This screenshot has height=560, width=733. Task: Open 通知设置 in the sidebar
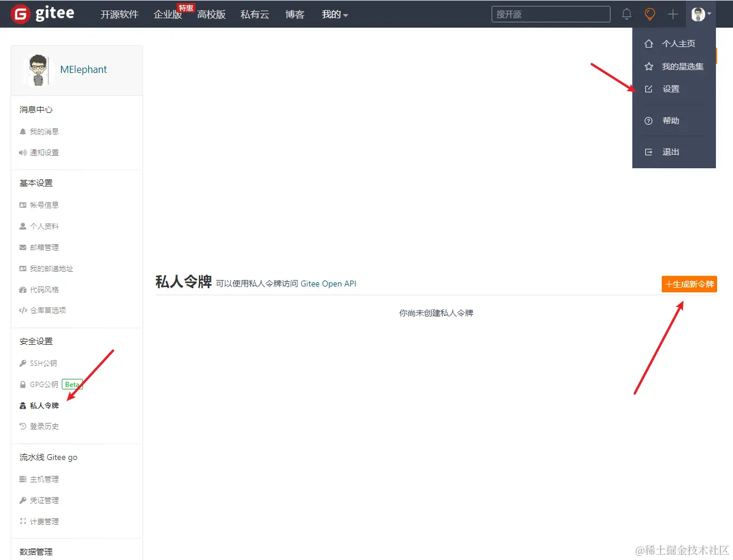click(x=44, y=153)
